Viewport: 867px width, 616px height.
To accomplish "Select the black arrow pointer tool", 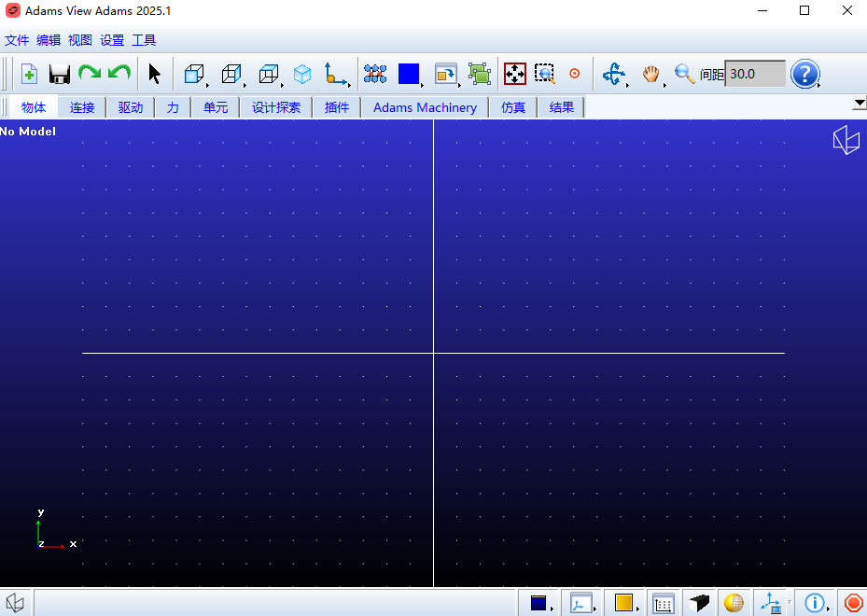I will pyautogui.click(x=154, y=74).
